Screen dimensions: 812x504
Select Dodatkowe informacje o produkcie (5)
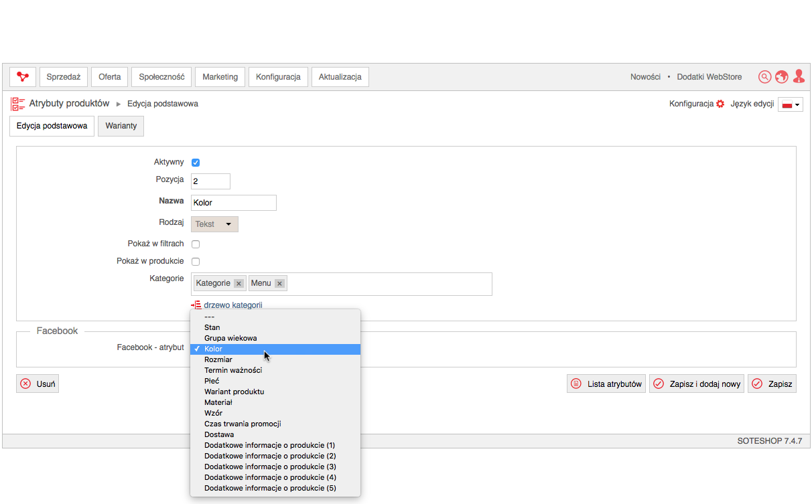[x=275, y=488]
